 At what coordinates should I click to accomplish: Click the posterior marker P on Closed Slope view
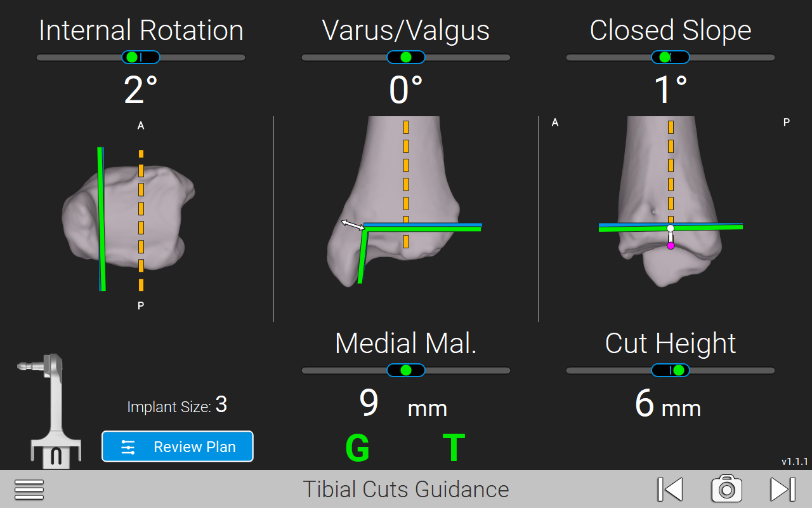tap(787, 122)
